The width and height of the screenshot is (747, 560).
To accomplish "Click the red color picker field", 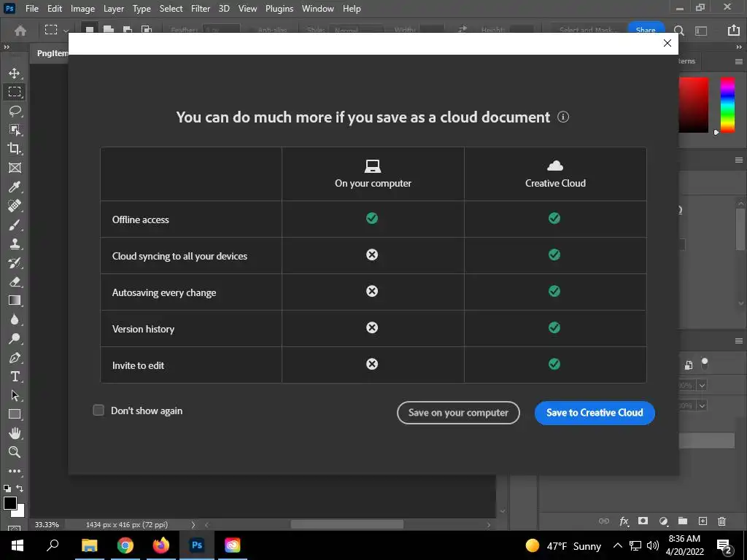I will (x=693, y=105).
